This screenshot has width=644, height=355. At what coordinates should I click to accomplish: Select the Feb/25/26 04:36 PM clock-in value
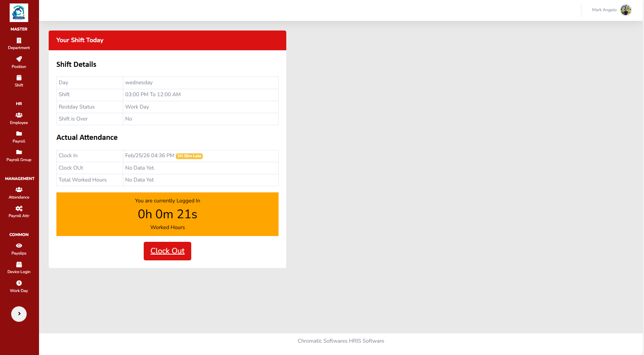(150, 156)
